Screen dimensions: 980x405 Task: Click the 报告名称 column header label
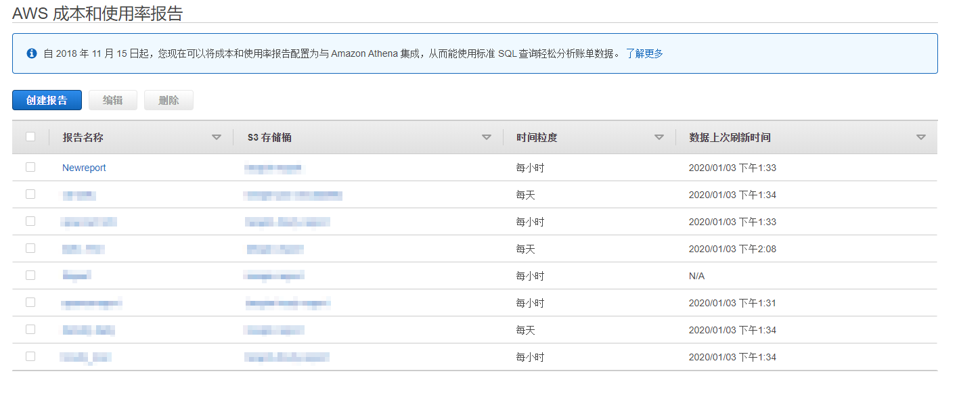tap(83, 137)
